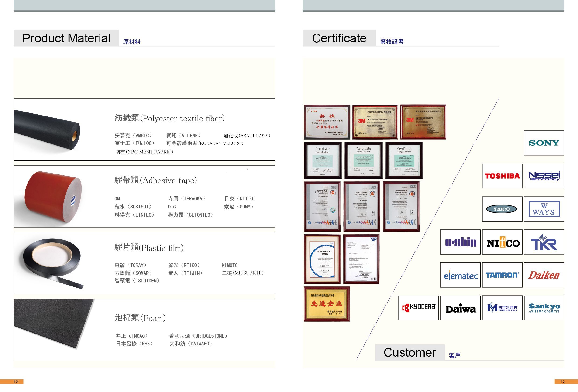Click the Certificate heading

coord(339,38)
